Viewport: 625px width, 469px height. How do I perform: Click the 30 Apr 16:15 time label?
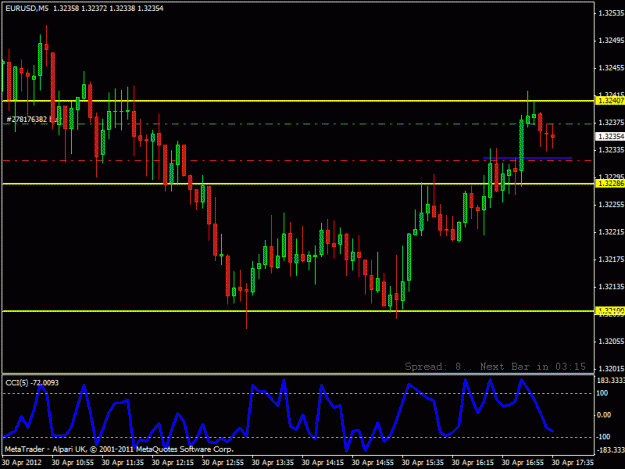pos(472,463)
